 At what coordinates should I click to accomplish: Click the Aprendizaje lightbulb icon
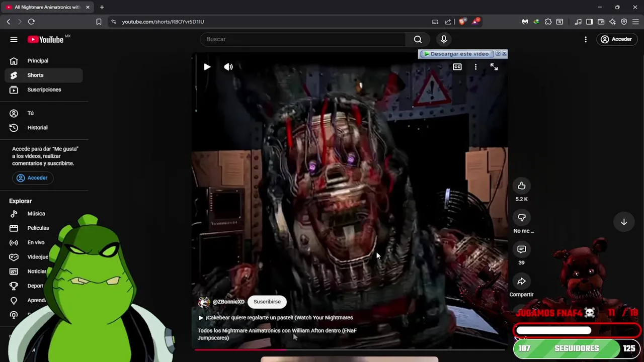tap(14, 300)
